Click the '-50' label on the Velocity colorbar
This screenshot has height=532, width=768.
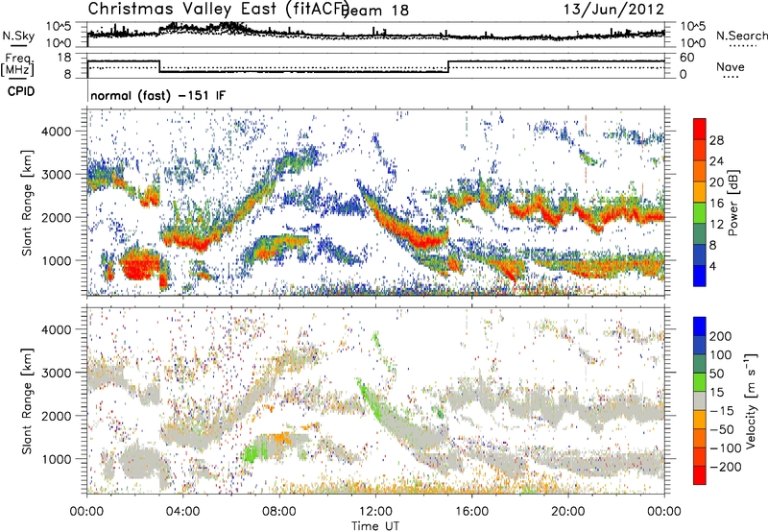point(722,429)
